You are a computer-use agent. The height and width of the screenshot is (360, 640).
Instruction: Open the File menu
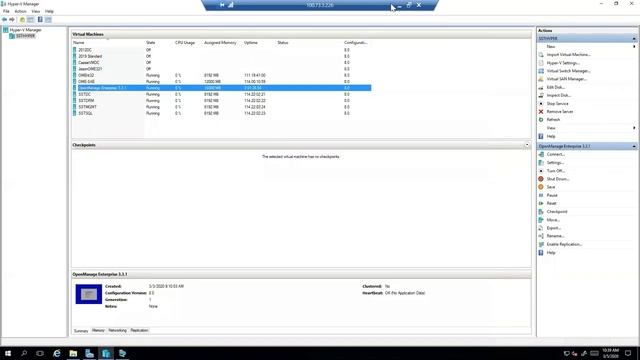(x=6, y=11)
